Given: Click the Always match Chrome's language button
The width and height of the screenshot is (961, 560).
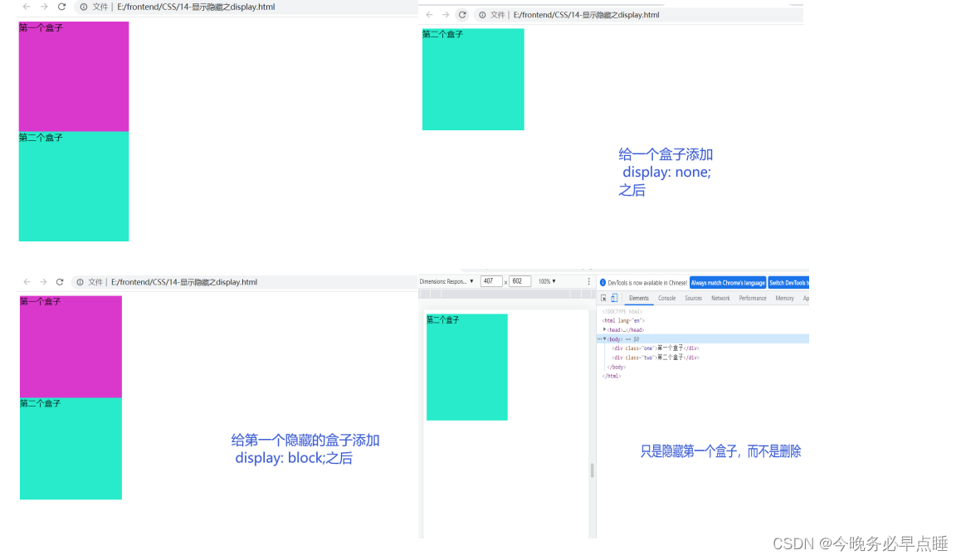Looking at the screenshot, I should [x=728, y=283].
